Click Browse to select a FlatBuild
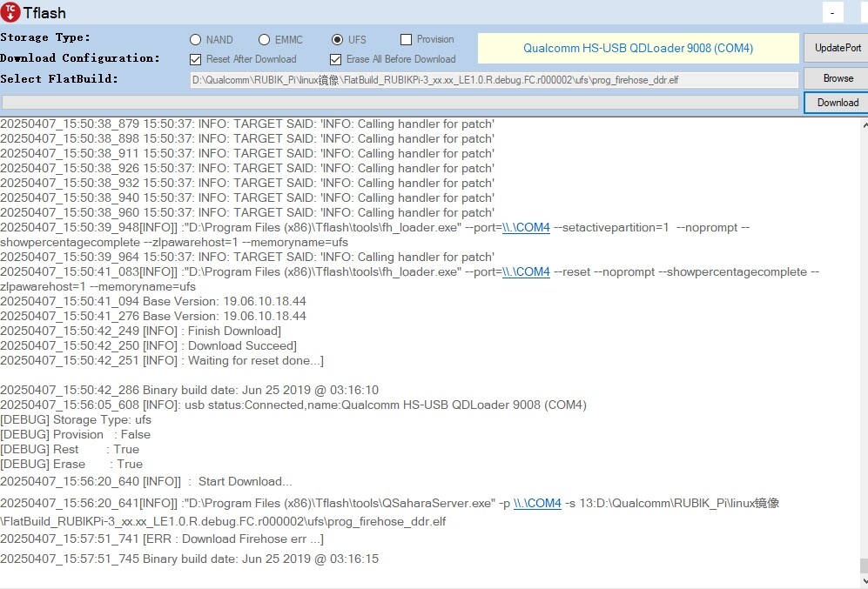This screenshot has height=589, width=868. (x=837, y=78)
